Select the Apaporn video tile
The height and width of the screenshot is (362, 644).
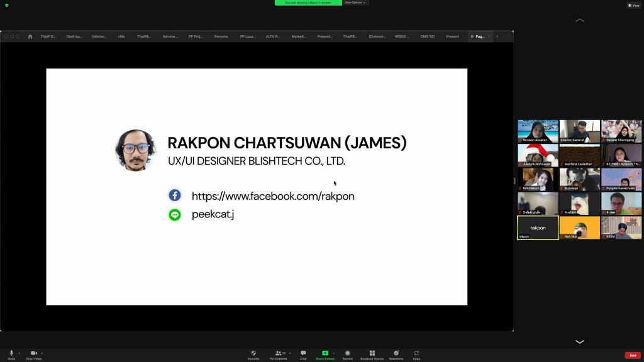pyautogui.click(x=621, y=155)
